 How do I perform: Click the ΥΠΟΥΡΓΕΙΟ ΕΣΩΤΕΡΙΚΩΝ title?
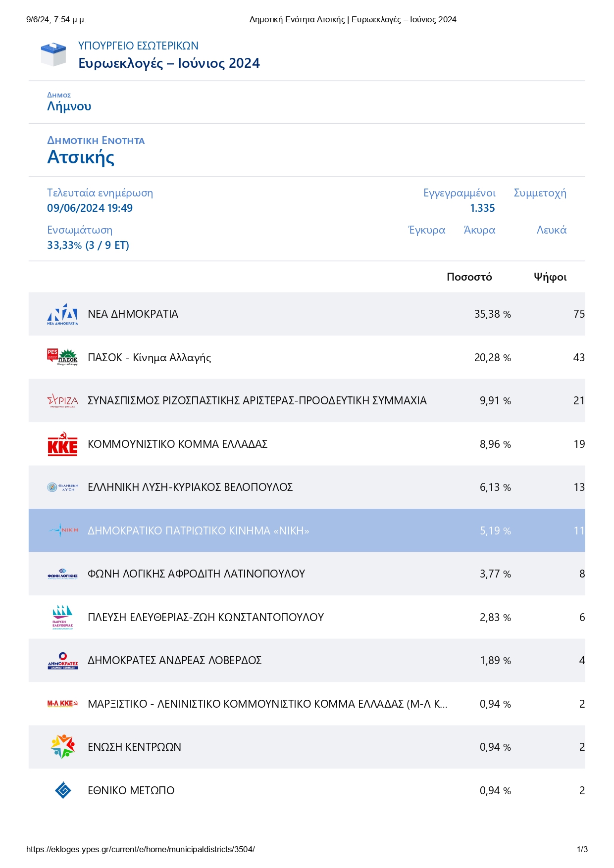click(x=138, y=46)
